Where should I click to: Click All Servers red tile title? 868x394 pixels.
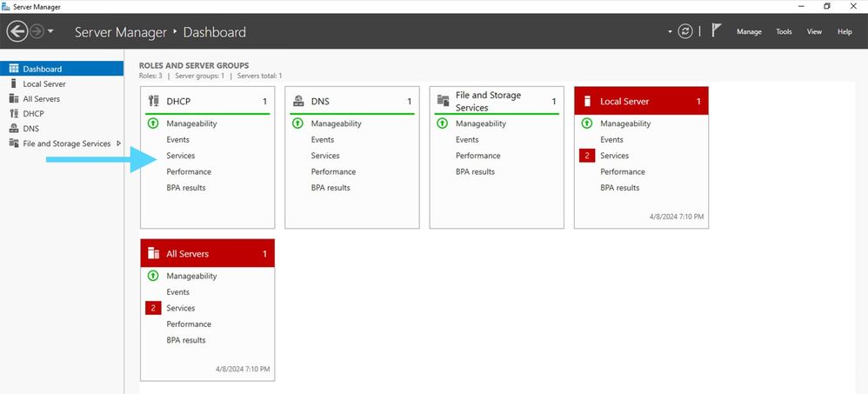[x=188, y=253]
